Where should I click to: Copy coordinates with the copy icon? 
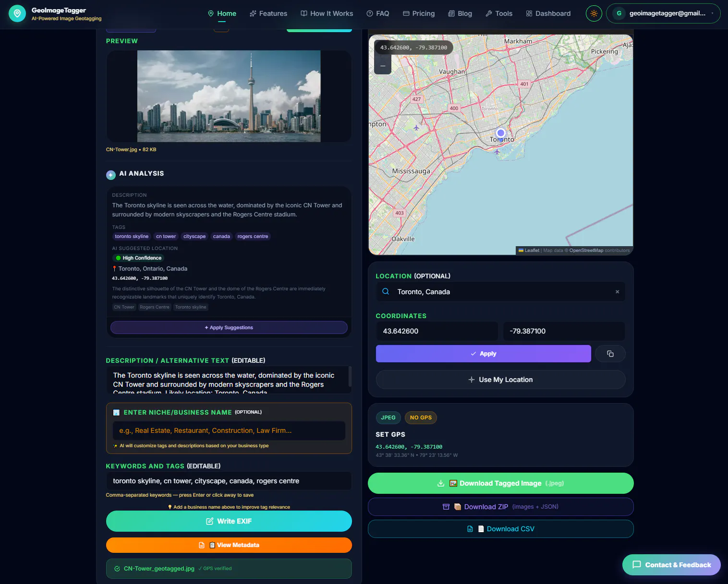click(x=610, y=354)
